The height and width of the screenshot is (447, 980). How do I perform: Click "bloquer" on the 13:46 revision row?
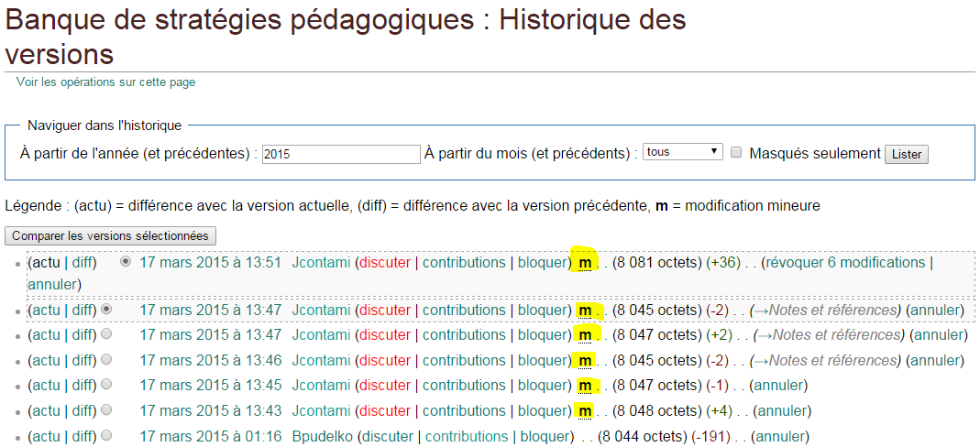[543, 361]
